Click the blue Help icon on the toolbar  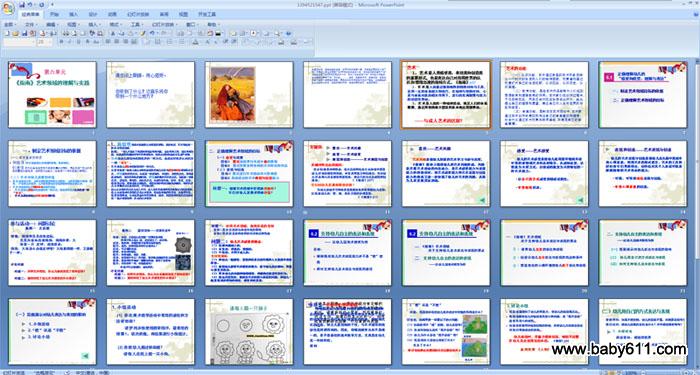(x=288, y=33)
